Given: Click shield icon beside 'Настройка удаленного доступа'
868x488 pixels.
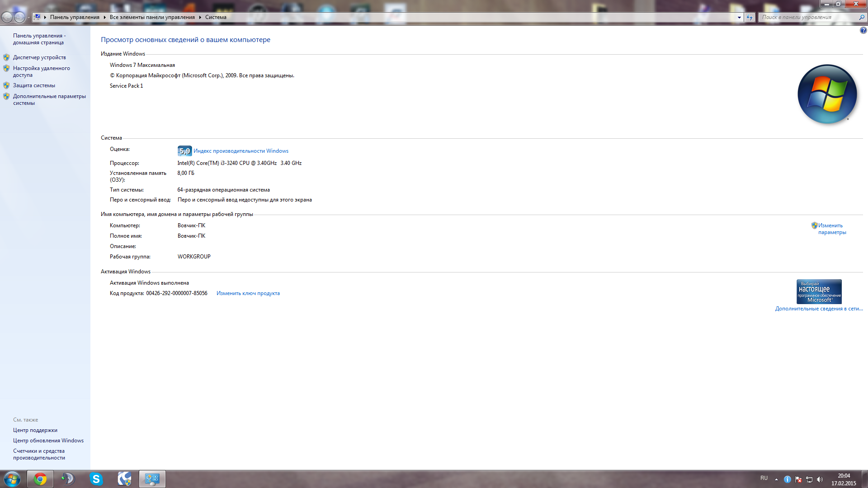Looking at the screenshot, I should click(x=6, y=68).
